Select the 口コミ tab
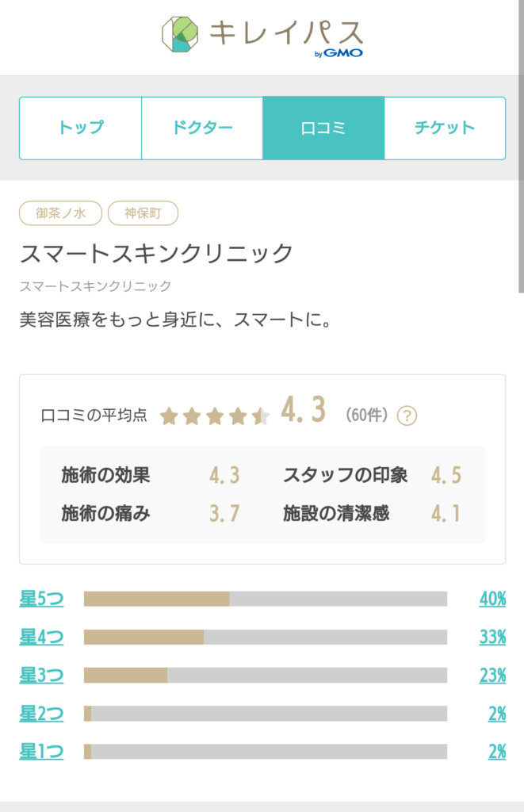524x812 pixels. click(x=323, y=128)
